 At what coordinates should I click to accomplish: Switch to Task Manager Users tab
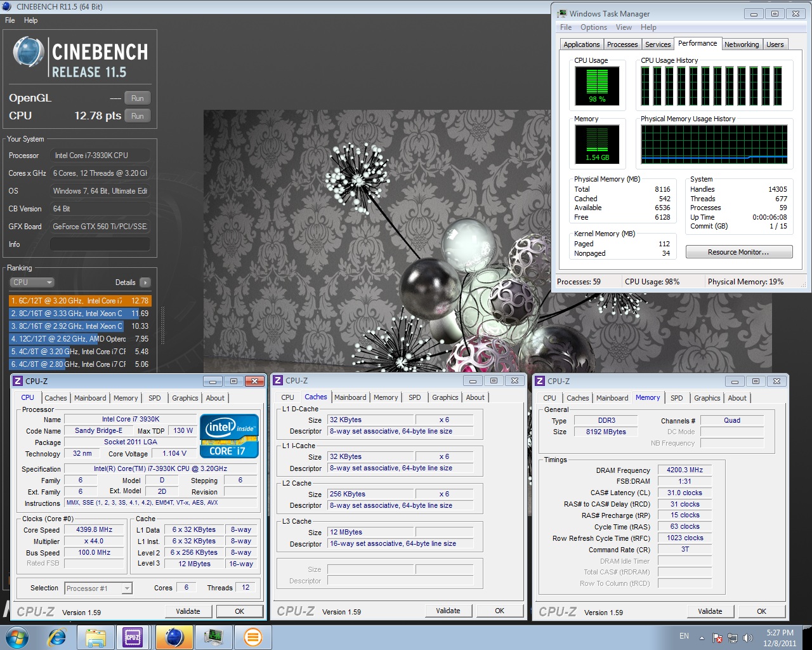click(x=775, y=44)
